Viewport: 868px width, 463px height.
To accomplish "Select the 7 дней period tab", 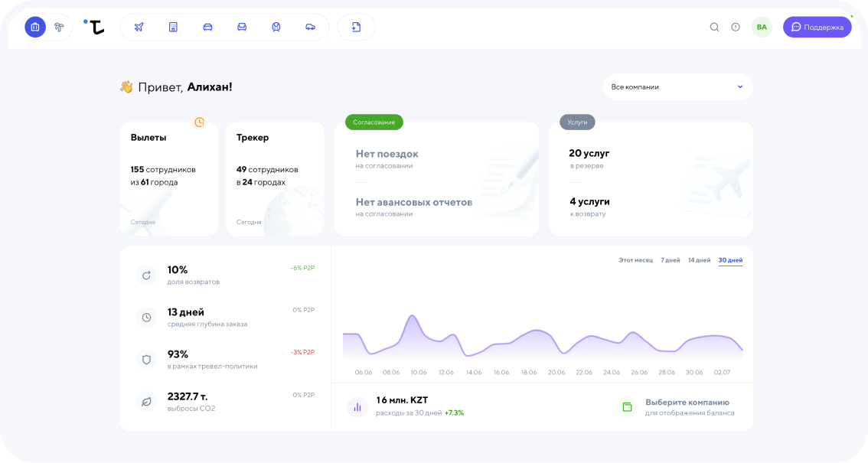I will point(671,260).
